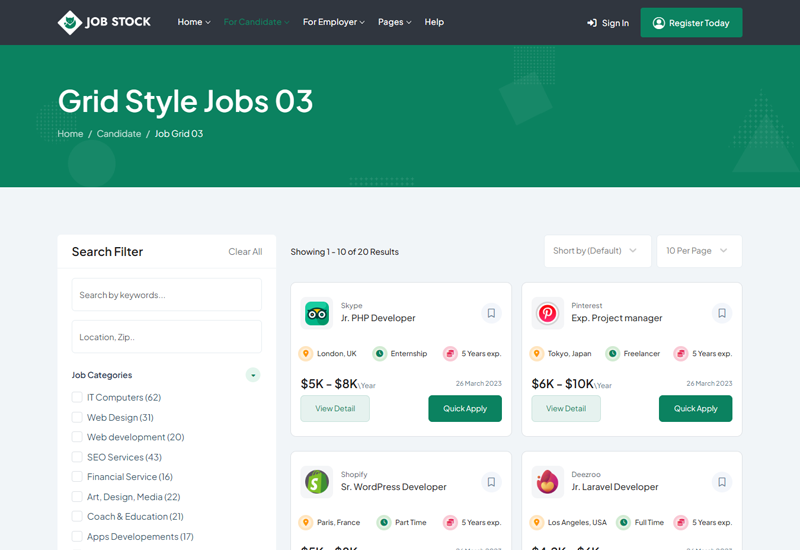Expand the Pages menu
This screenshot has height=550, width=800.
pyautogui.click(x=394, y=22)
